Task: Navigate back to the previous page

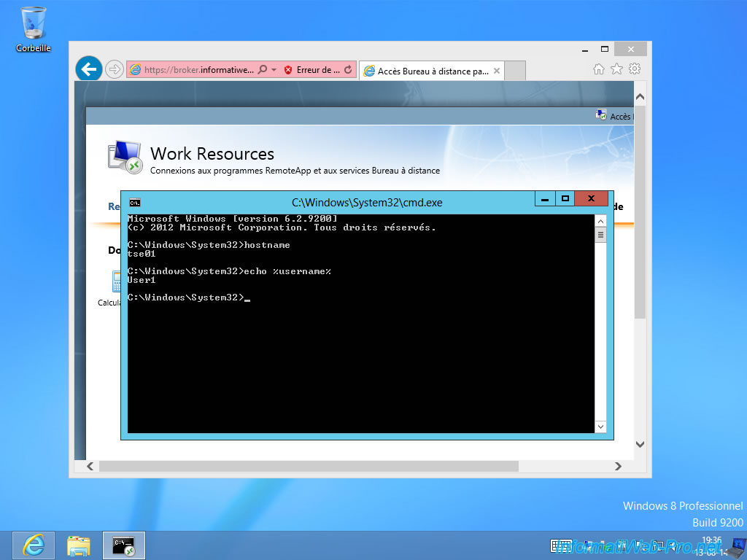Action: coord(88,69)
